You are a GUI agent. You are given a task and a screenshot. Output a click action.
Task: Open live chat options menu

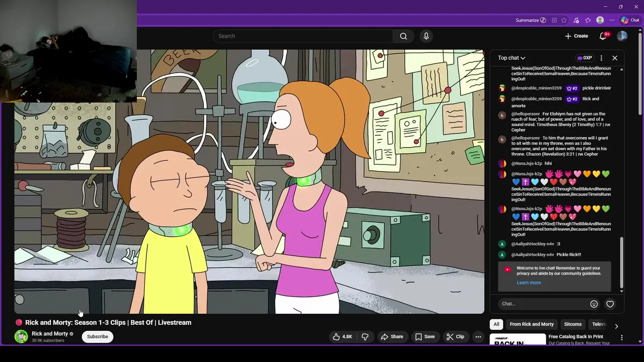point(601,58)
